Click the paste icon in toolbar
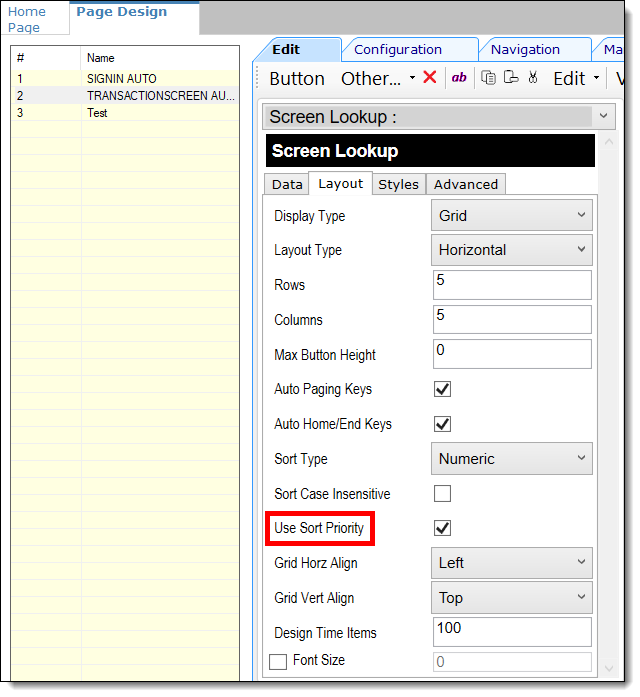The image size is (640, 697). 511,78
